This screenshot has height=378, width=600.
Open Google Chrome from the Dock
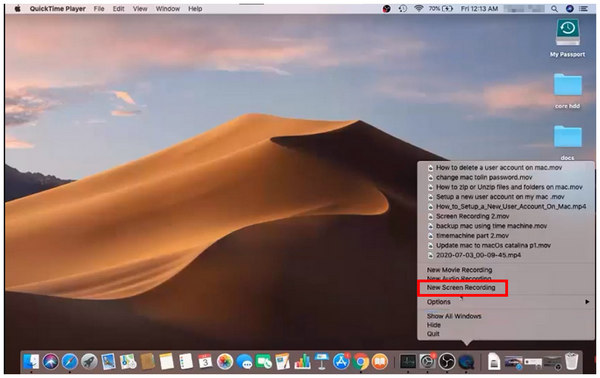tap(360, 362)
